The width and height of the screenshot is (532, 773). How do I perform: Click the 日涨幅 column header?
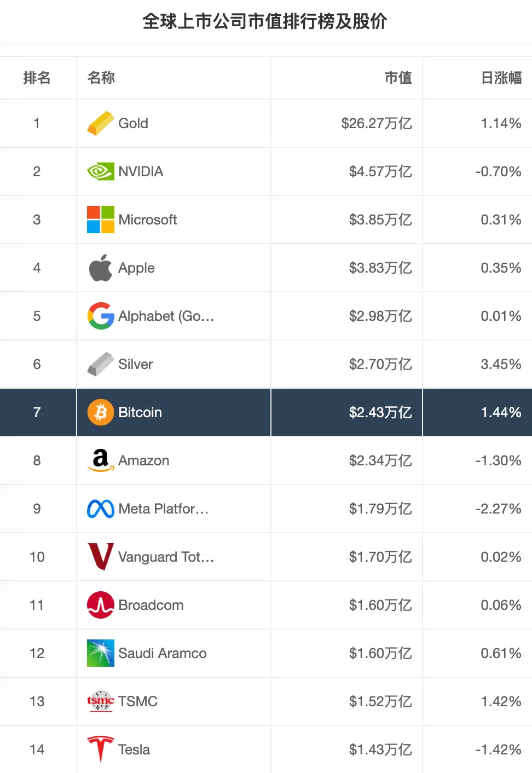tap(501, 78)
